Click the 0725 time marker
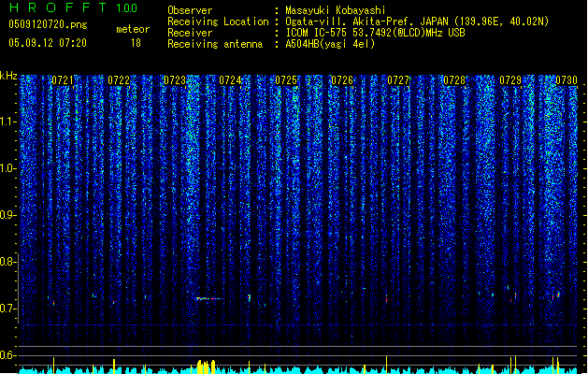 (x=286, y=80)
